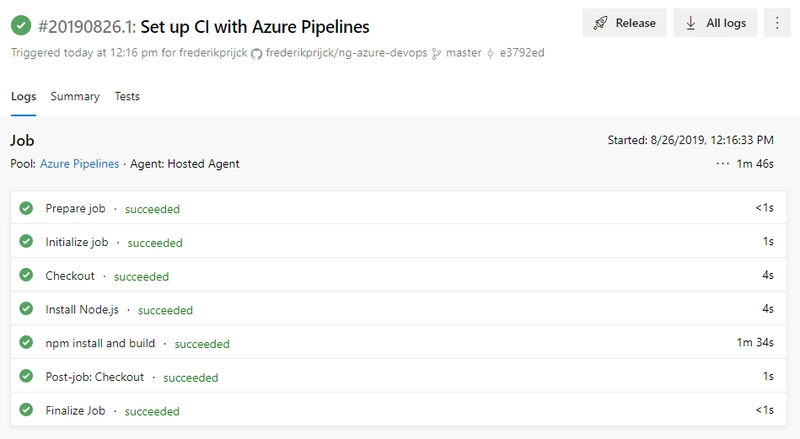Viewport: 800px width, 439px height.
Task: Click success icon for Install Node.js
Action: point(26,310)
